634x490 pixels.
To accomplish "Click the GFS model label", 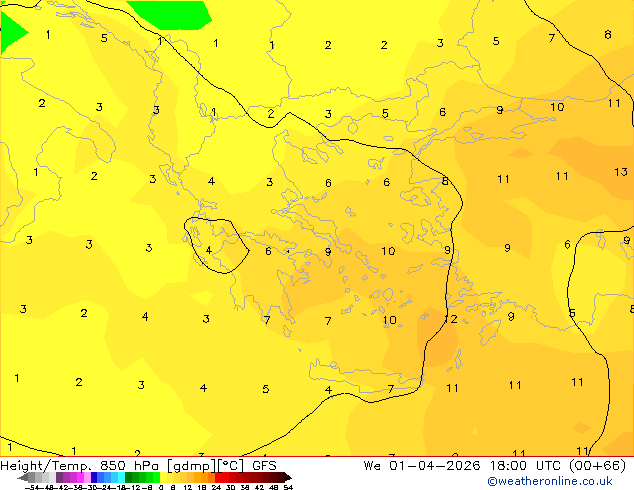I will pos(264,466).
